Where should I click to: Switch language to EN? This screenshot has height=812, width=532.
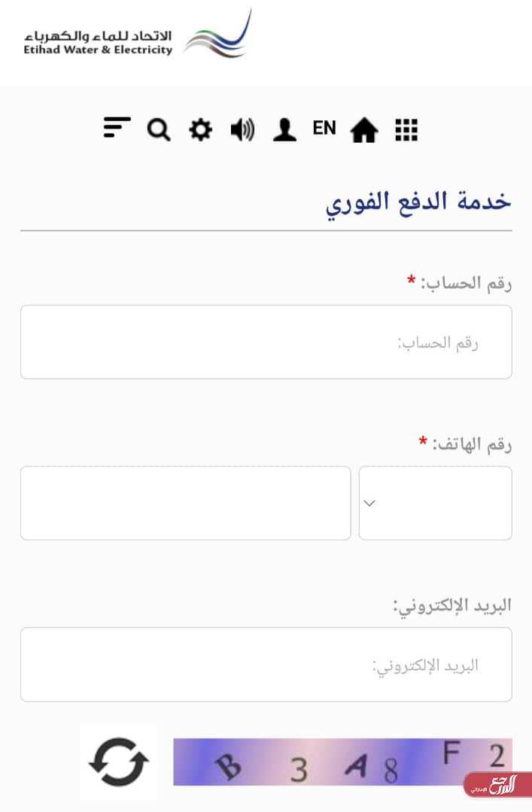click(324, 129)
